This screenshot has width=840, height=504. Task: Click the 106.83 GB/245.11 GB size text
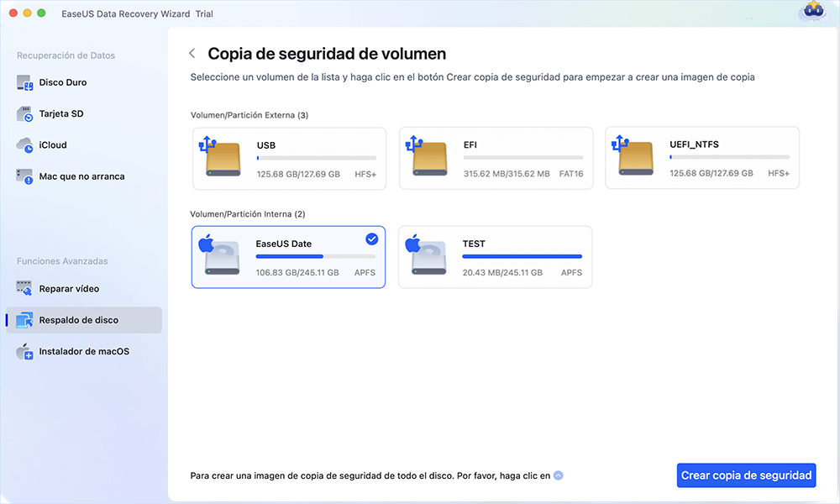(297, 273)
